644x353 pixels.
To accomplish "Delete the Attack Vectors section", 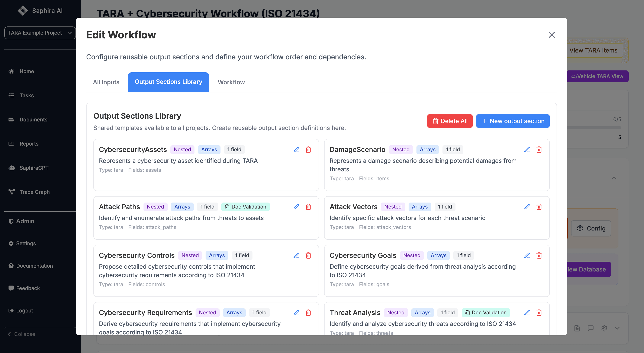I will click(x=539, y=207).
